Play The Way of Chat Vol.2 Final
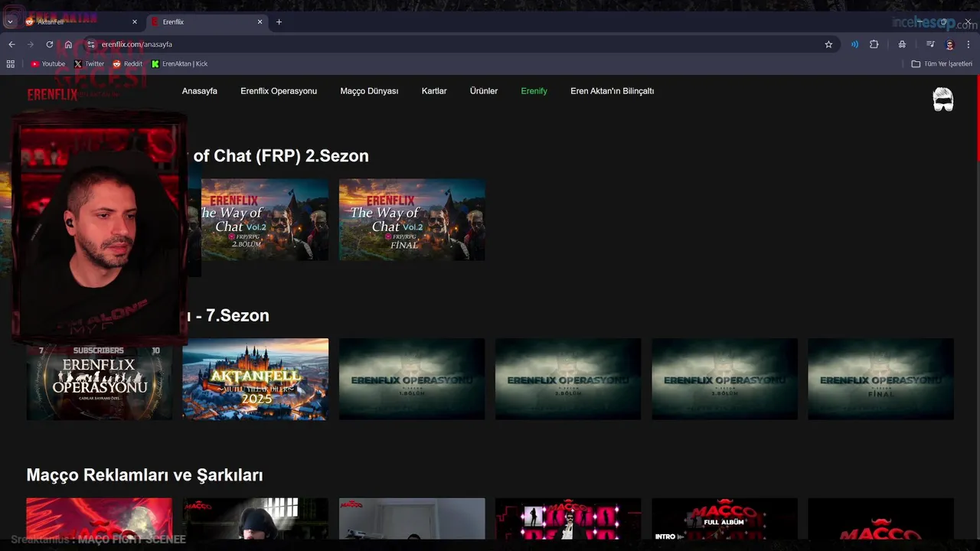 tap(412, 220)
